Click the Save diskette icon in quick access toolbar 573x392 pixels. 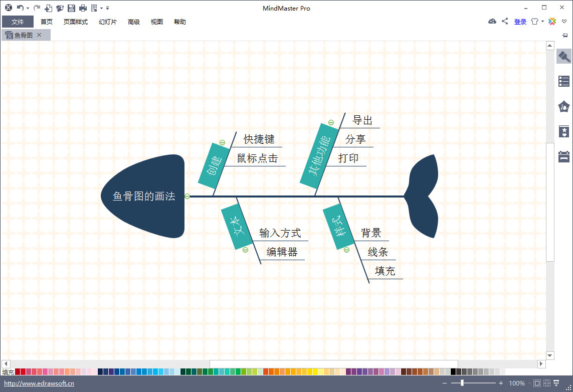click(x=71, y=8)
